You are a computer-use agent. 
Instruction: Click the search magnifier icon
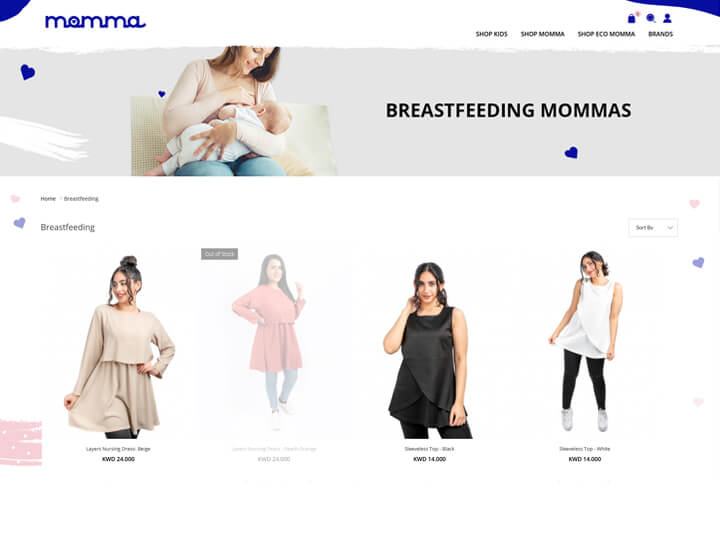pyautogui.click(x=651, y=18)
